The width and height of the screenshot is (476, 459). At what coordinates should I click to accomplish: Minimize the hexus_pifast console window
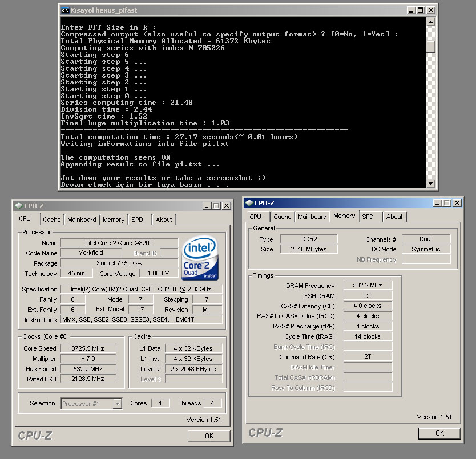coord(411,10)
